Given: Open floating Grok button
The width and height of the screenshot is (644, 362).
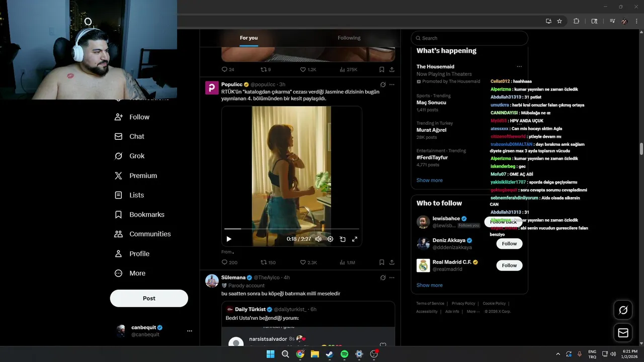Looking at the screenshot, I should tap(623, 310).
